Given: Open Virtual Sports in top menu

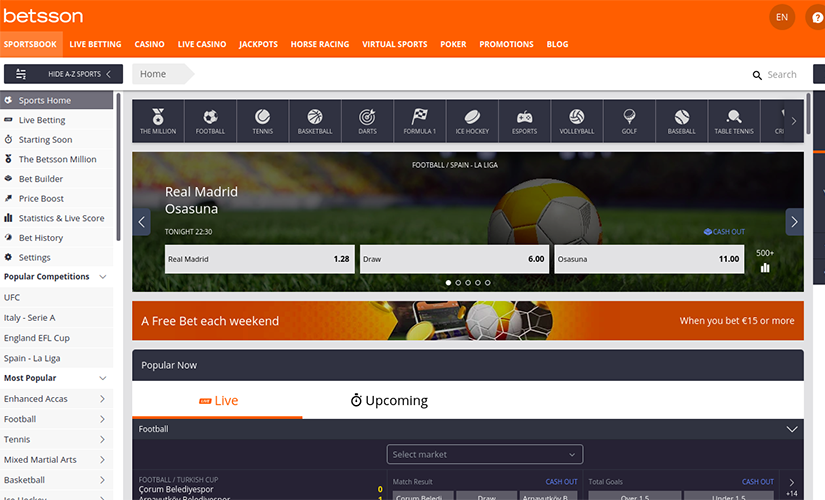Looking at the screenshot, I should coord(395,44).
